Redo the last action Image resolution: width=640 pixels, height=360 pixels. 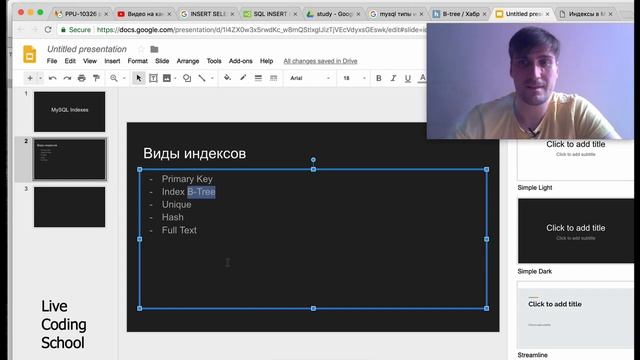click(67, 78)
